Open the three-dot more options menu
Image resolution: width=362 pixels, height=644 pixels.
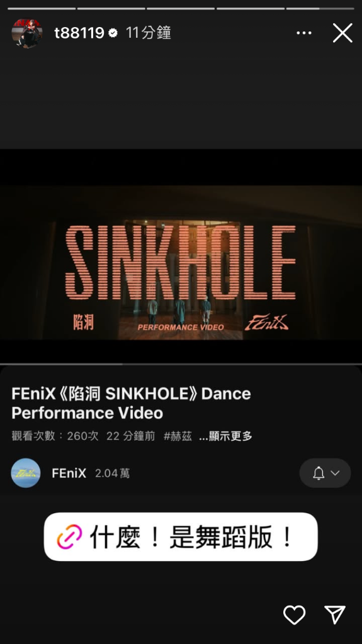click(x=304, y=33)
